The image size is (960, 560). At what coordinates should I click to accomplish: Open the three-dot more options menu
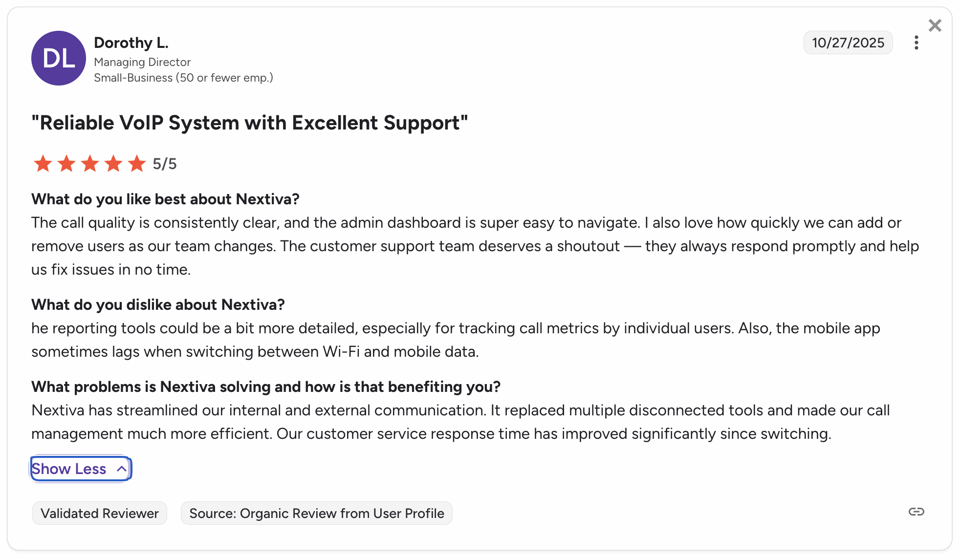916,43
